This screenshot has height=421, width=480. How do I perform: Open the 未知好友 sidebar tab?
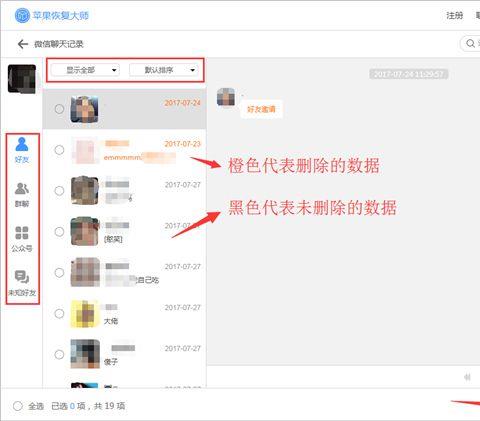click(x=22, y=283)
